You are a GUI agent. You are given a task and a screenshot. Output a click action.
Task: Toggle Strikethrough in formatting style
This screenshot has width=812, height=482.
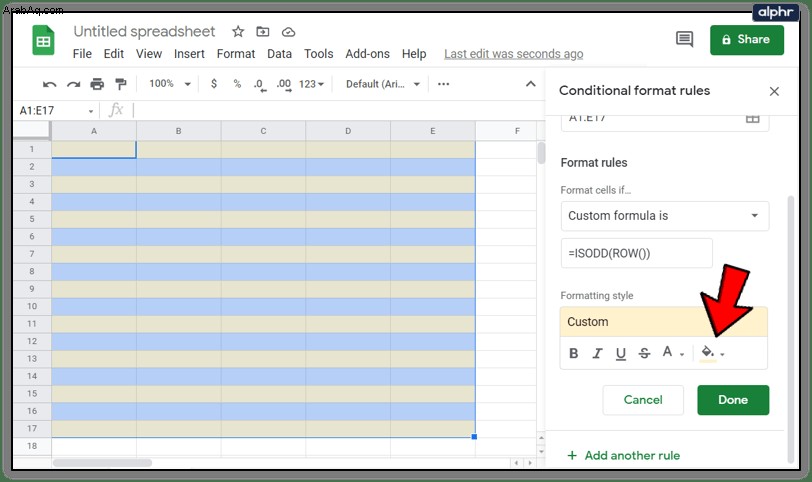[644, 353]
